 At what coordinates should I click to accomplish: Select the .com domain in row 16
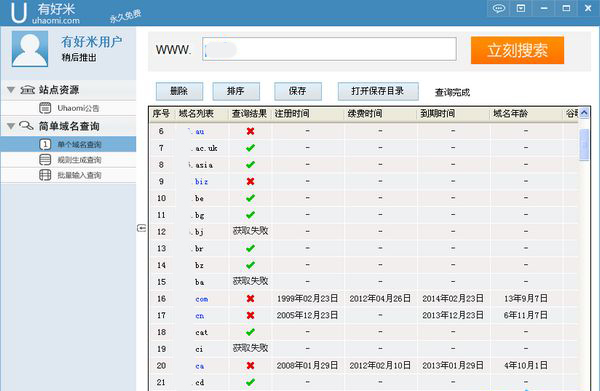(x=202, y=299)
